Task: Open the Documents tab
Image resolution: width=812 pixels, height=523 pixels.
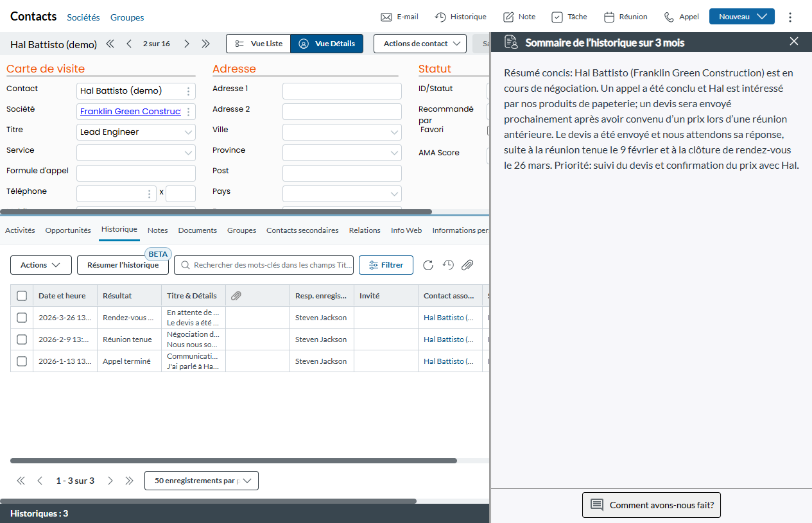Action: [x=198, y=230]
